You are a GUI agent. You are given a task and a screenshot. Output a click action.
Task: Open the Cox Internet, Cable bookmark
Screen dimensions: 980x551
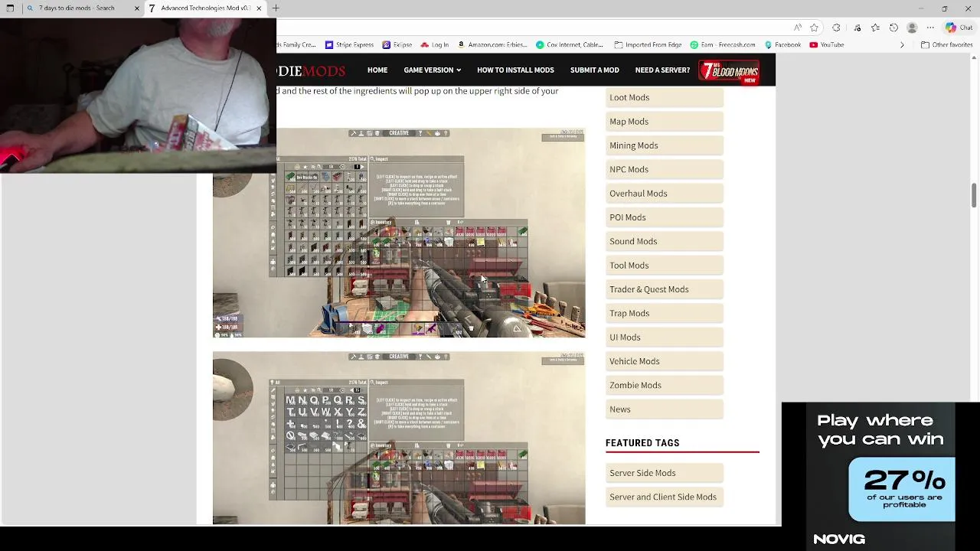pyautogui.click(x=570, y=45)
